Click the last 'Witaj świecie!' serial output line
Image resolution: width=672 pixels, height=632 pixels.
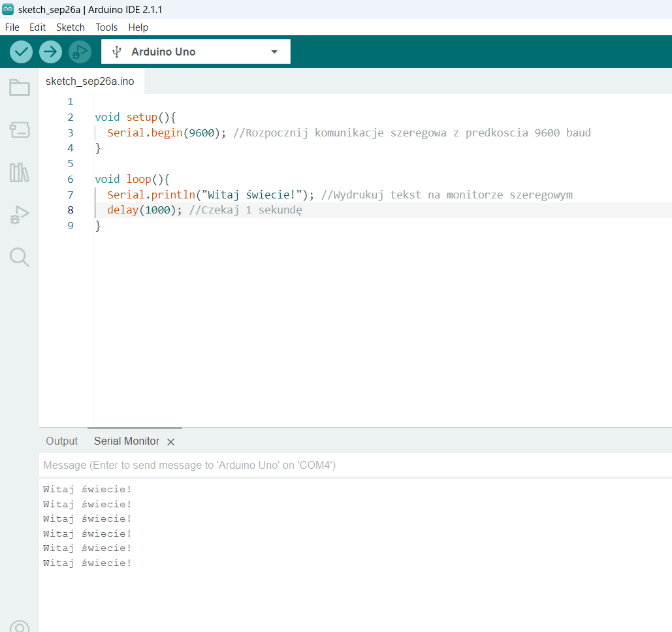tap(87, 563)
